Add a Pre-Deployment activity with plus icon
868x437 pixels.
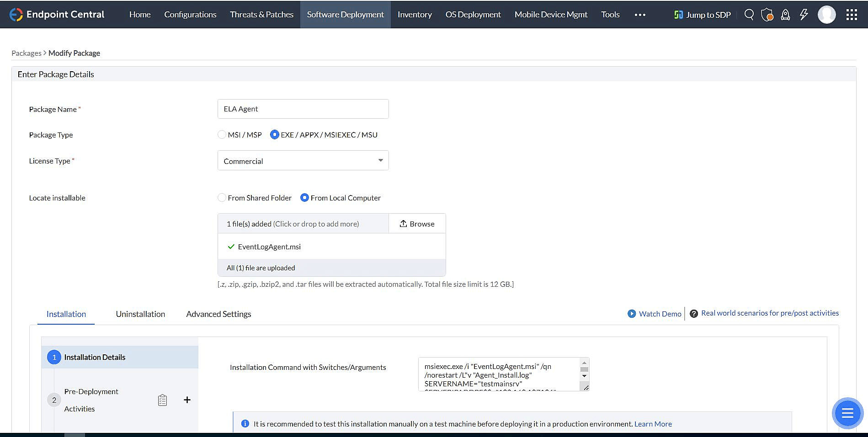click(x=187, y=400)
